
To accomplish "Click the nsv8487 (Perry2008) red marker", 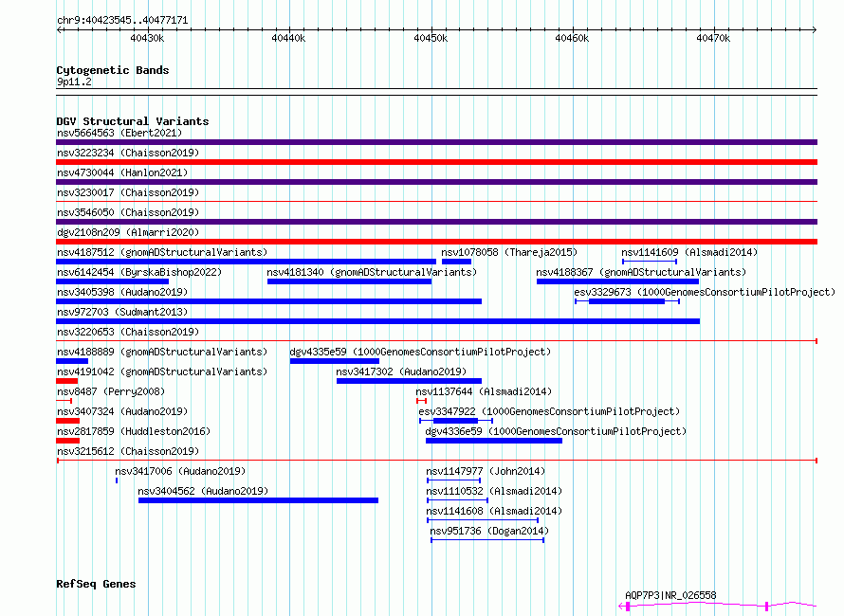I will [64, 401].
